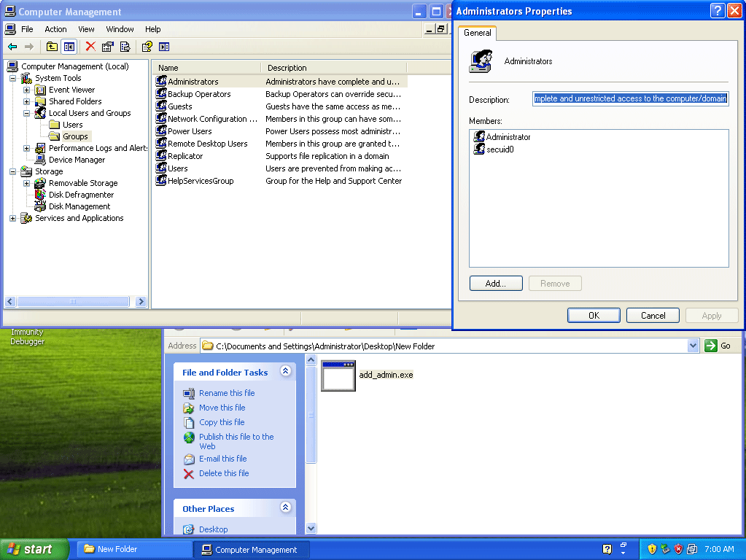Viewport: 746px width, 560px height.
Task: Click the VMware Tools tray icon
Action: pos(692,549)
